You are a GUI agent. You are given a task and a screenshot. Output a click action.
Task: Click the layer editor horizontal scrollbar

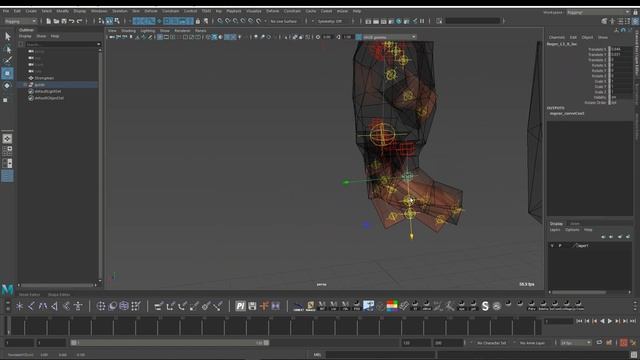point(579,292)
